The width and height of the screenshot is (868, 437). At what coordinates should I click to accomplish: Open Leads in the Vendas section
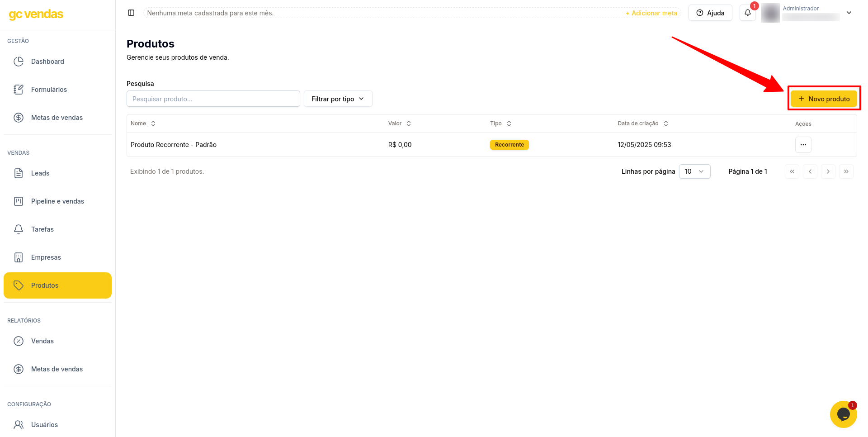pyautogui.click(x=40, y=173)
